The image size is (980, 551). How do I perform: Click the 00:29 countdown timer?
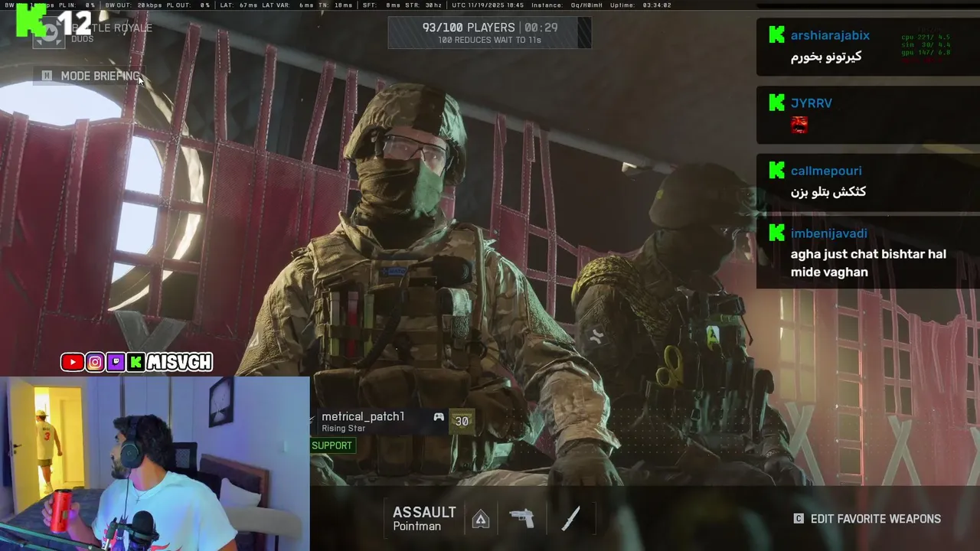pos(541,27)
